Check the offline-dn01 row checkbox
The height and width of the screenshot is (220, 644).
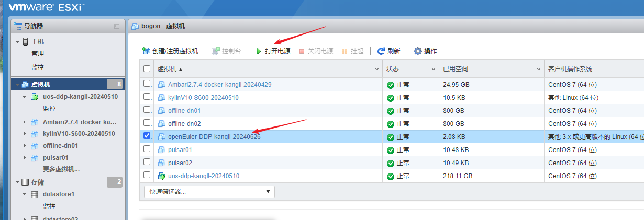click(x=147, y=110)
